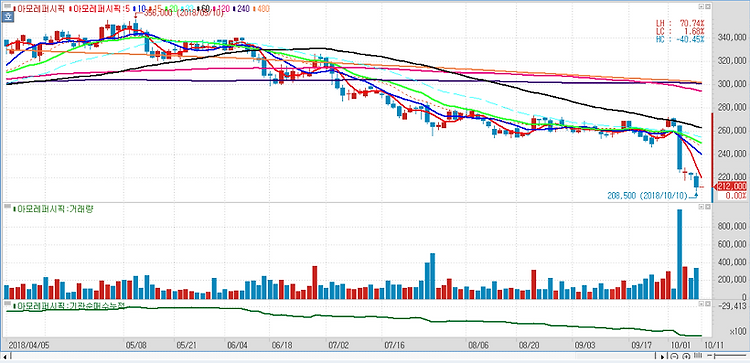Select the 10-day moving average legend
The width and height of the screenshot is (750, 363).
click(139, 9)
